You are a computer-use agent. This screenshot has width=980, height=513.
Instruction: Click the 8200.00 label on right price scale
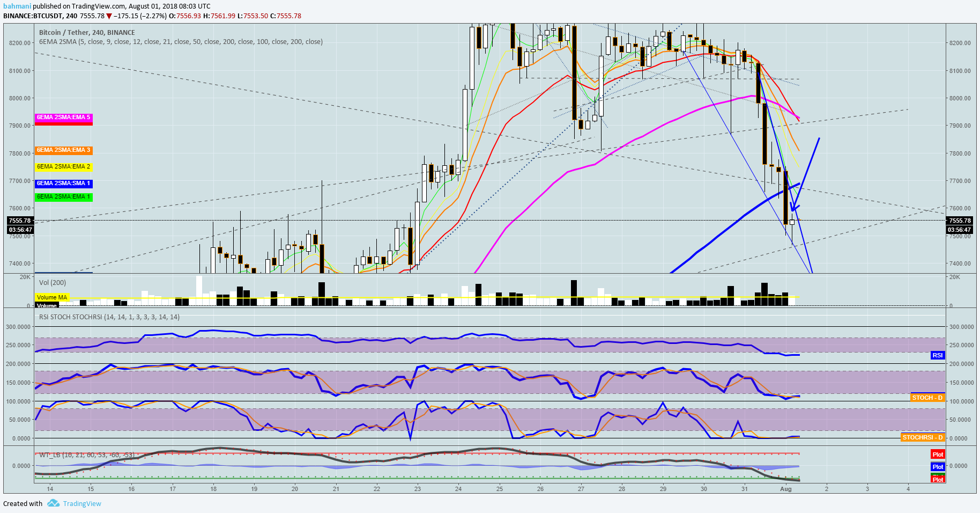[960, 43]
